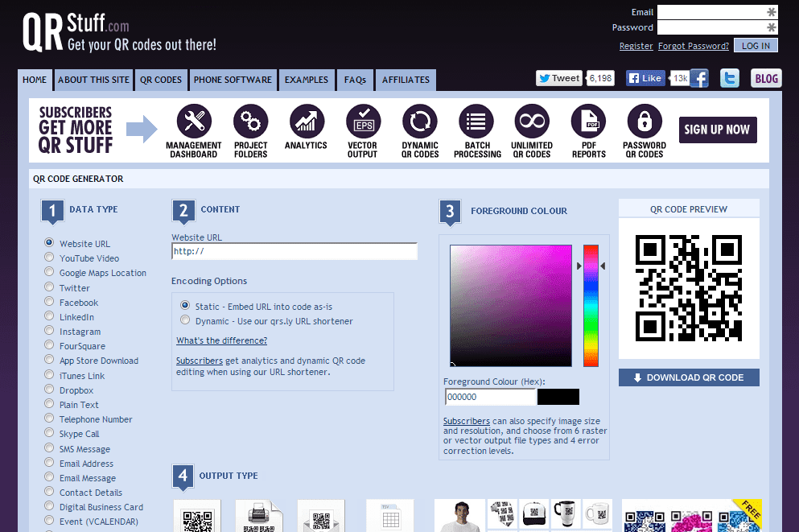The image size is (799, 532).
Task: Click the black foreground colour swatch
Action: (x=558, y=397)
